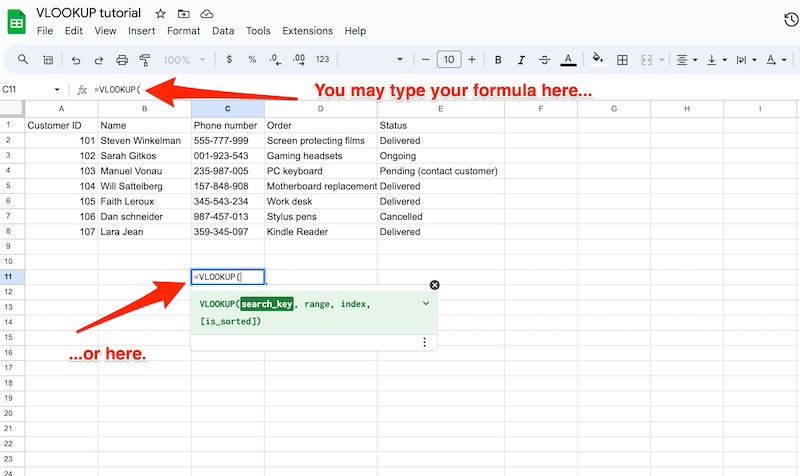
Task: Open the Data menu
Action: pos(223,31)
